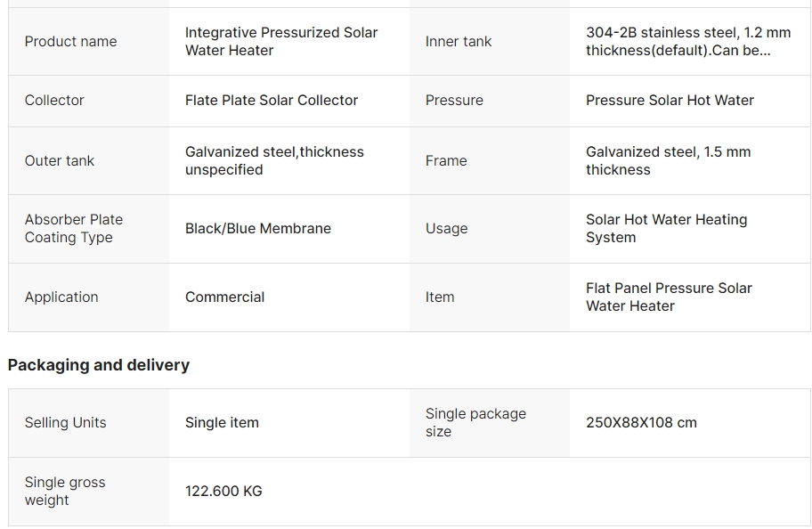Screen dimensions: 812x529
Task: Click the "Solar Hot Water Heating System" value
Action: [666, 229]
